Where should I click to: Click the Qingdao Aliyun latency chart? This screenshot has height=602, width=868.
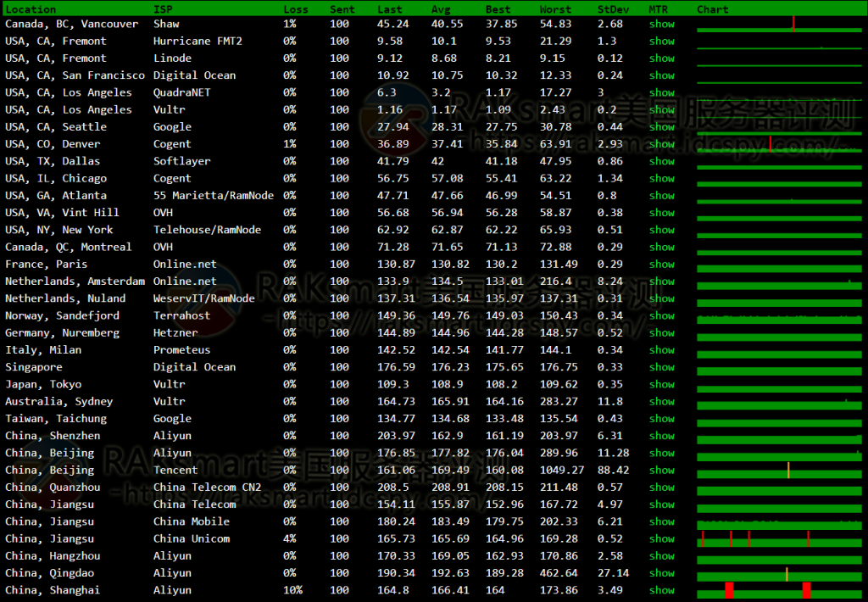[780, 573]
